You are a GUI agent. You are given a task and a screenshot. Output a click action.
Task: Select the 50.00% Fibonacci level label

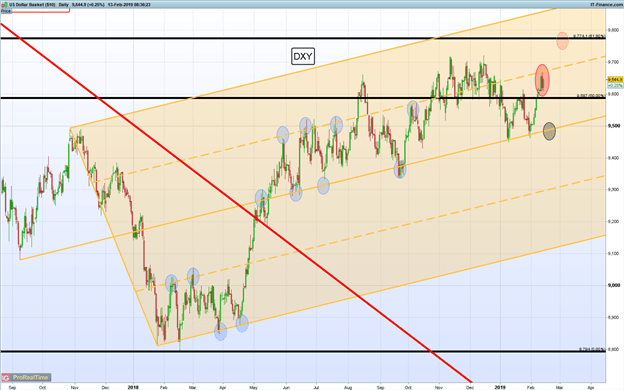click(591, 96)
